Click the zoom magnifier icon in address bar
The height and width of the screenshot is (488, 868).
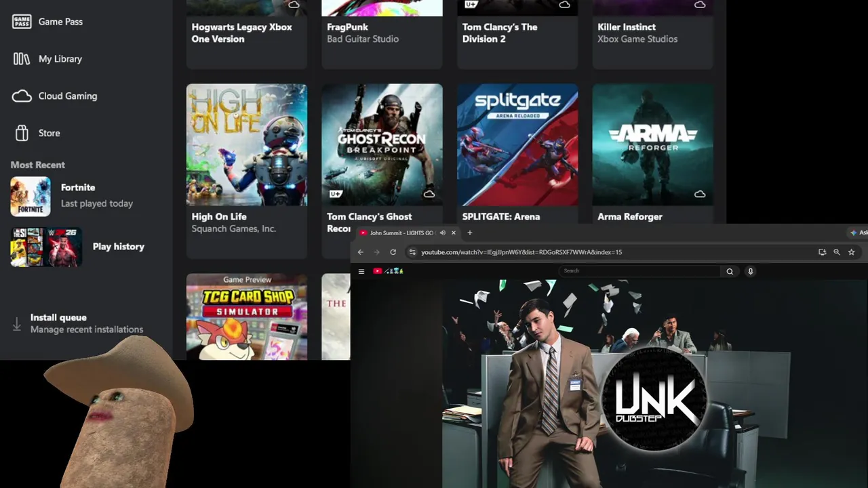click(x=837, y=252)
